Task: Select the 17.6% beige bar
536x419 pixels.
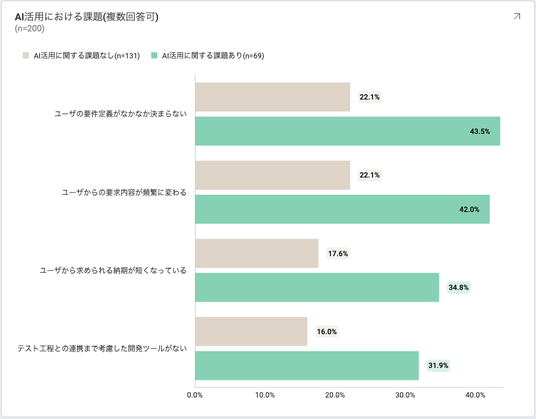Action: [257, 253]
